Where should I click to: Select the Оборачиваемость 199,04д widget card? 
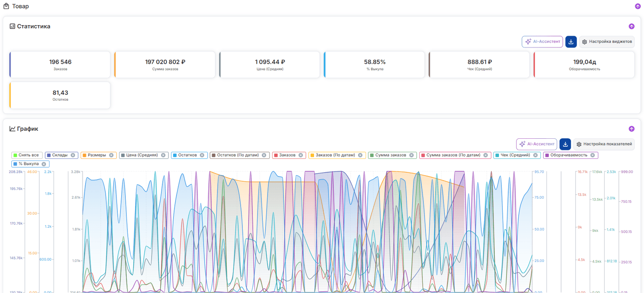point(584,65)
